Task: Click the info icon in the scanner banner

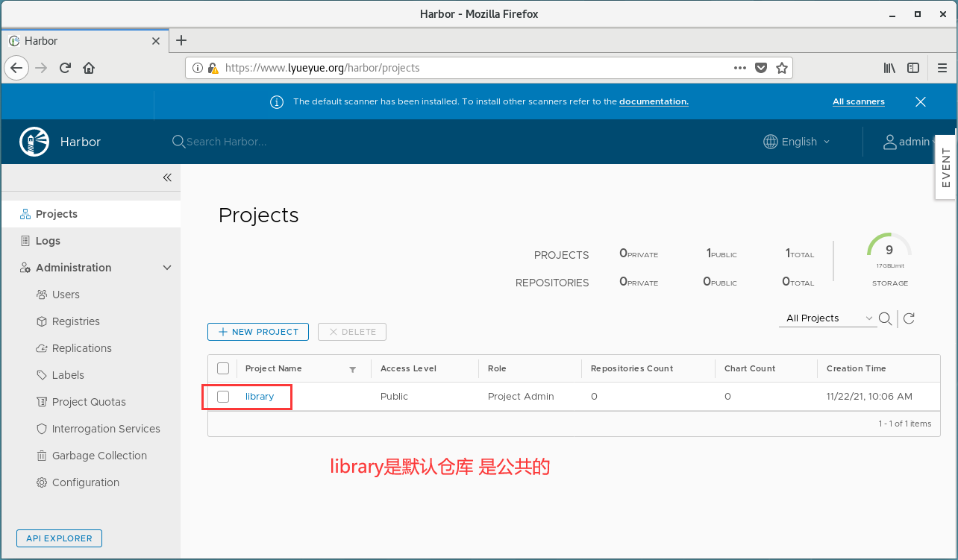Action: point(277,102)
